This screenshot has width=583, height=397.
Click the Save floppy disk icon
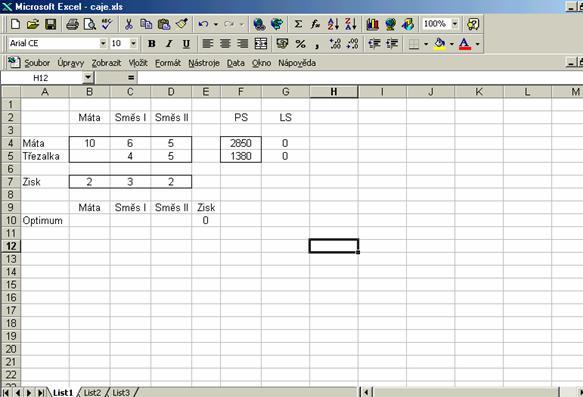(x=50, y=25)
